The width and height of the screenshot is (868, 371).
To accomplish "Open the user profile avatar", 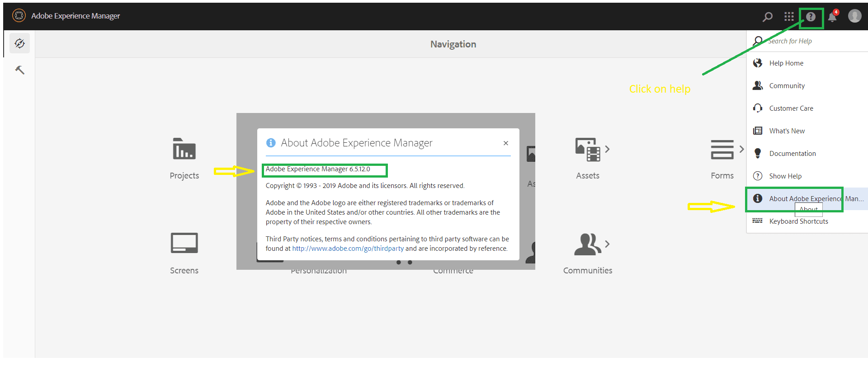I will pos(854,16).
